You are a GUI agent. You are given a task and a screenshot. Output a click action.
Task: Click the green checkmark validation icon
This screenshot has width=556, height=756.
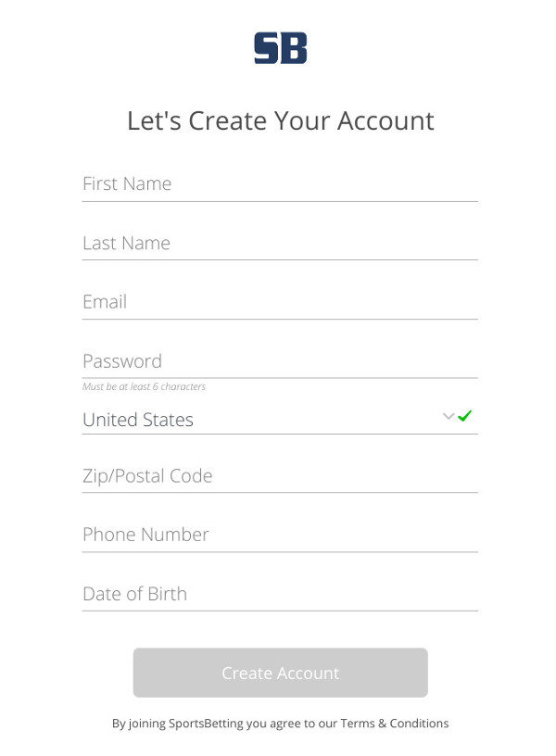pyautogui.click(x=465, y=416)
